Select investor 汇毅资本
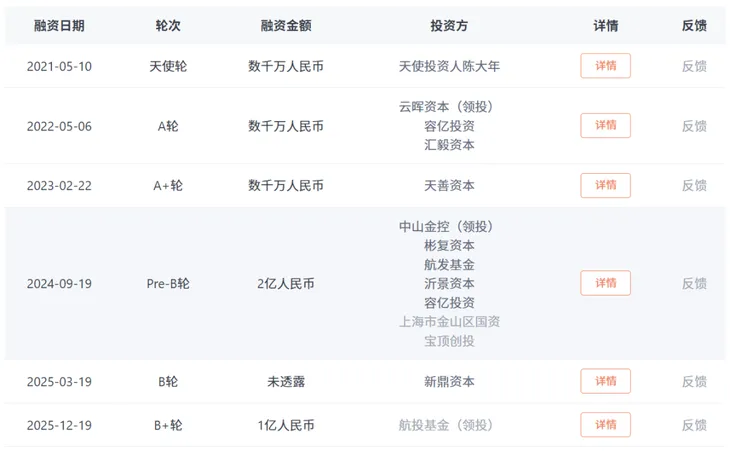Screen dimensions: 730x451 [449, 145]
